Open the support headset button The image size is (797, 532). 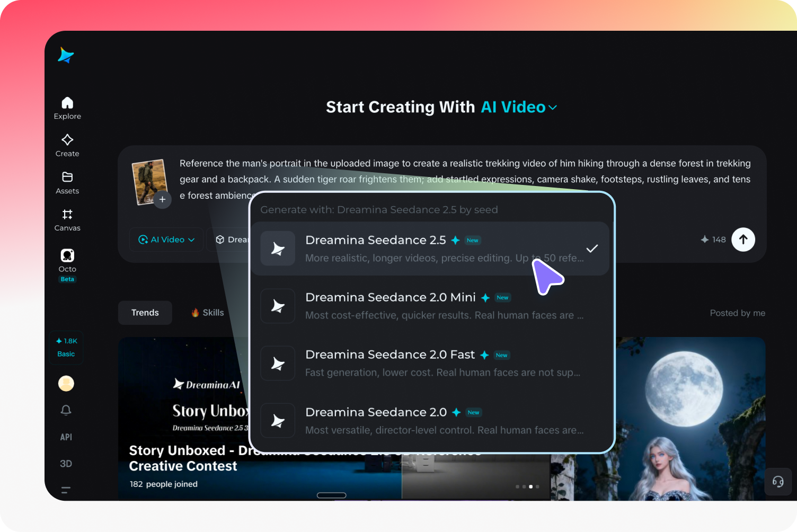[x=778, y=481]
